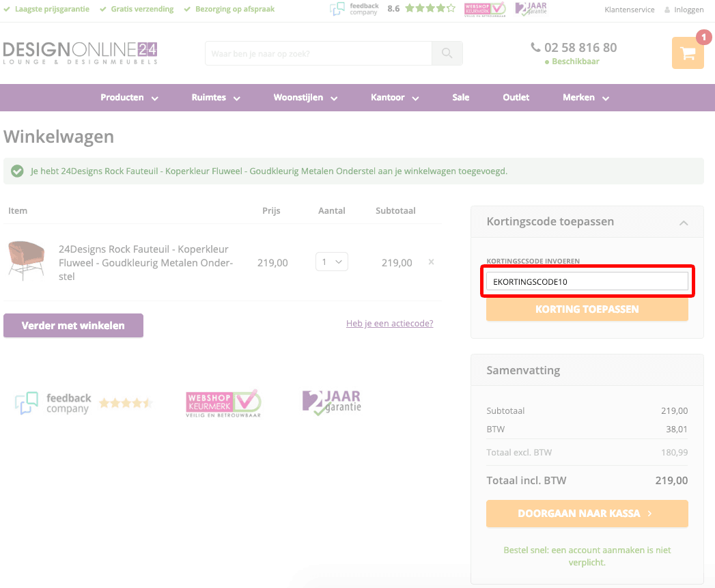Click the DesignOnline24 logo

click(x=81, y=53)
